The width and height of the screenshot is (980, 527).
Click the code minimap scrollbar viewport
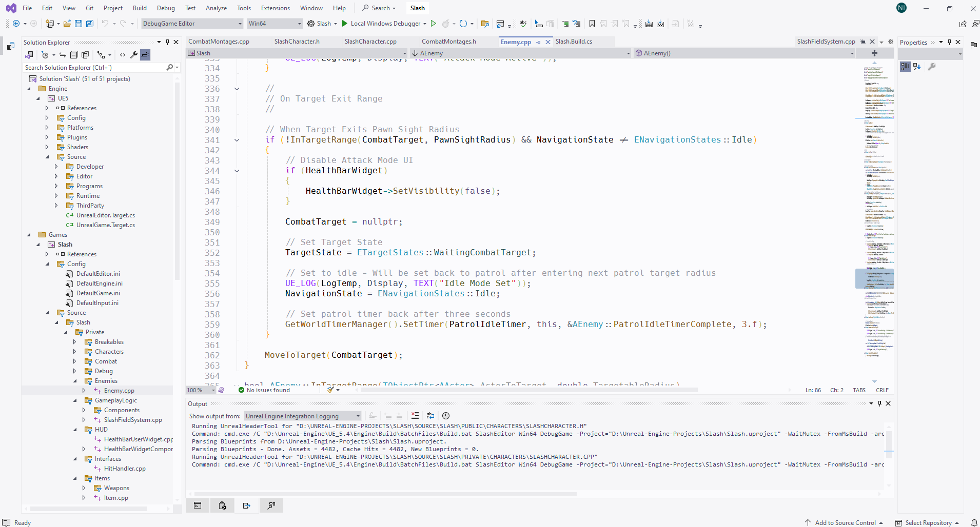coord(874,278)
